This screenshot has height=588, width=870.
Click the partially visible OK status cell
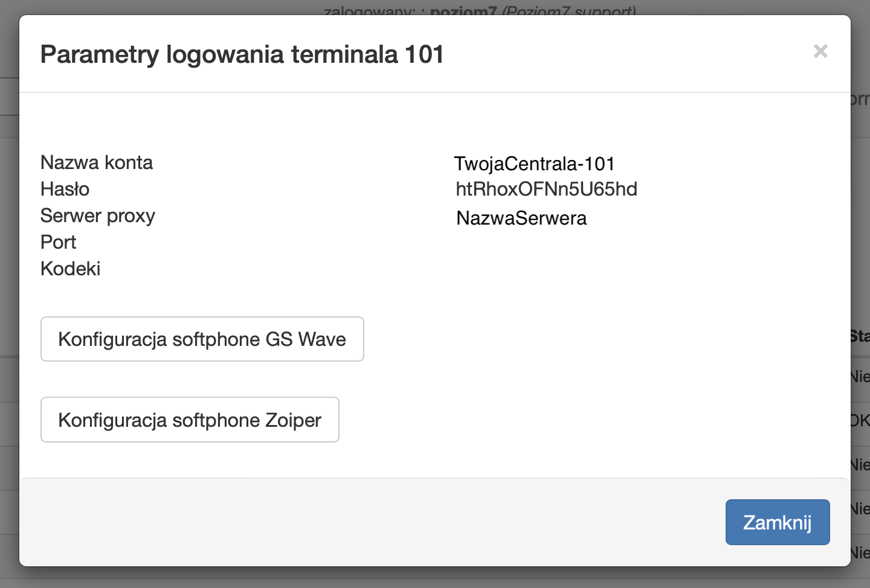click(860, 420)
